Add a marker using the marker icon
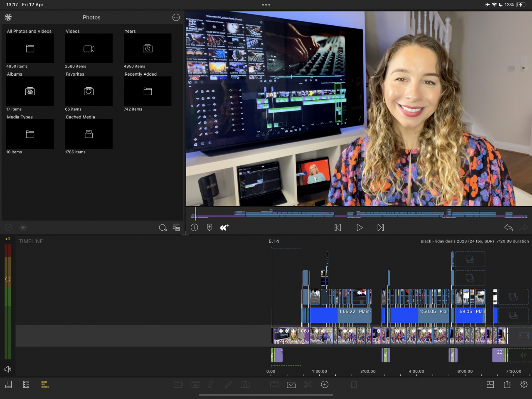Screen dimensions: 532x399 [x=209, y=227]
